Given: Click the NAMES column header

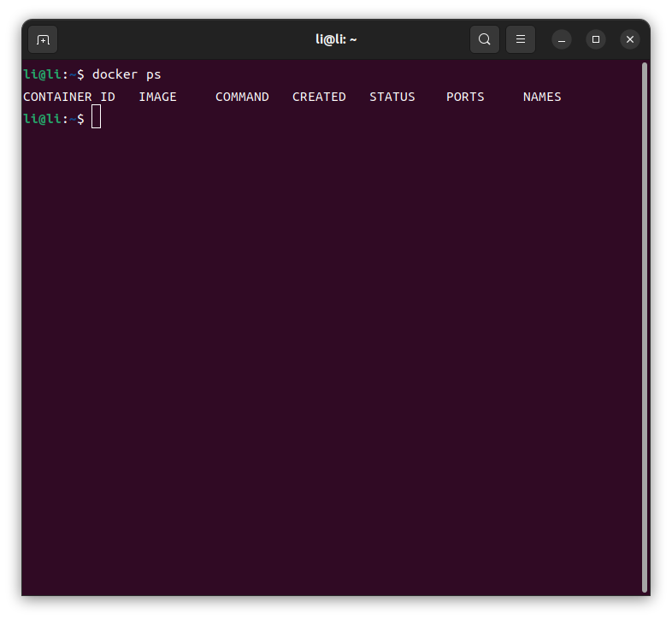Looking at the screenshot, I should [542, 97].
